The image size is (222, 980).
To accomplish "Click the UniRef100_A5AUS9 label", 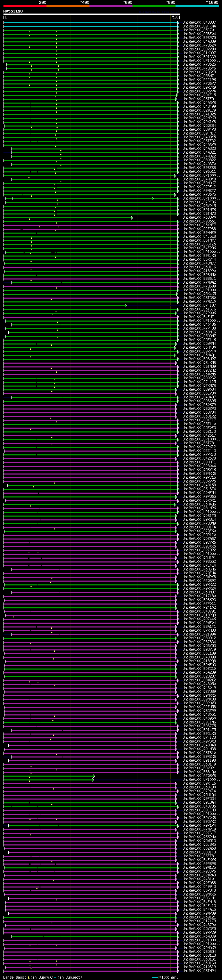I will click(x=199, y=936).
